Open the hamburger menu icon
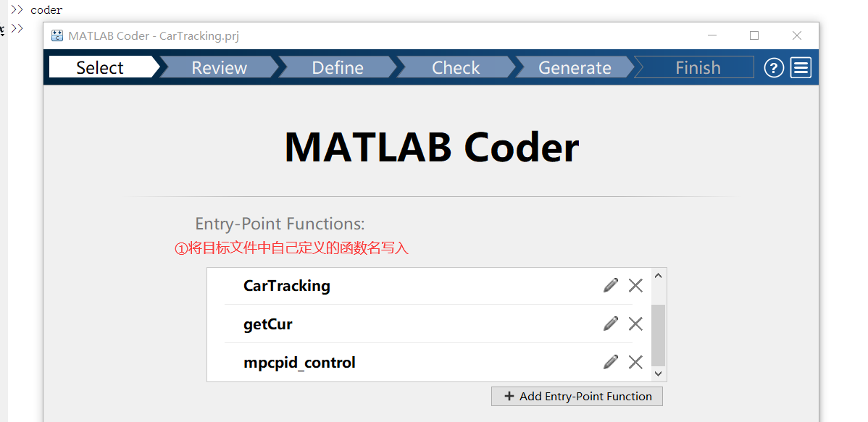Viewport: 868px width, 422px height. (x=801, y=67)
